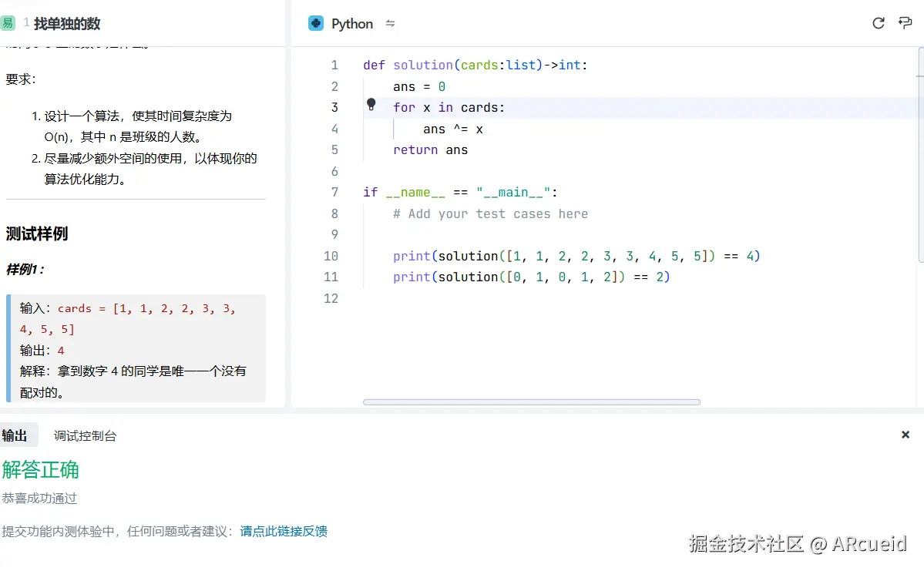Click the lightbulb hint icon on line 3

[371, 104]
